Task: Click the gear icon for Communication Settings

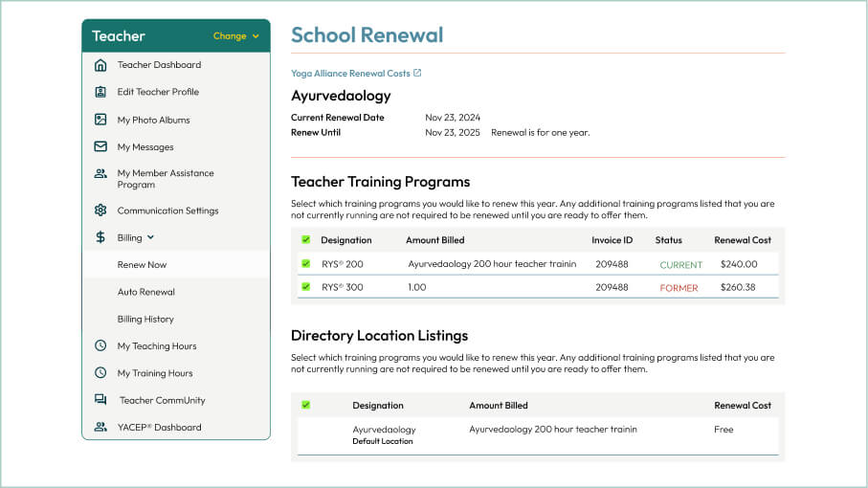Action: pyautogui.click(x=100, y=211)
